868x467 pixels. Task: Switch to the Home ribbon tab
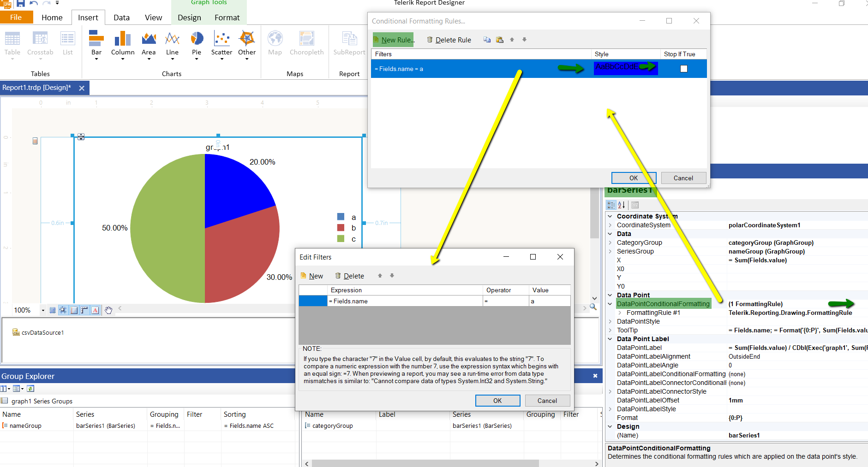(52, 18)
